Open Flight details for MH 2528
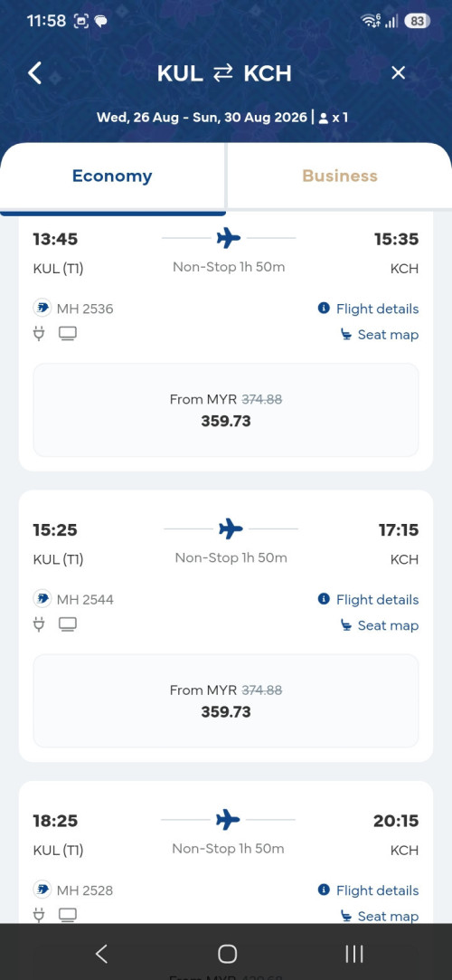452x980 pixels. click(x=368, y=890)
